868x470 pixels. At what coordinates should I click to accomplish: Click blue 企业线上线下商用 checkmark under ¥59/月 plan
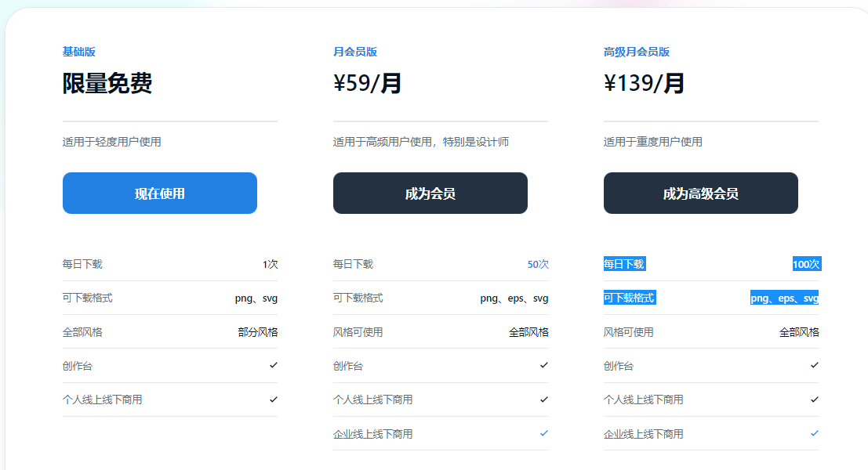click(543, 433)
